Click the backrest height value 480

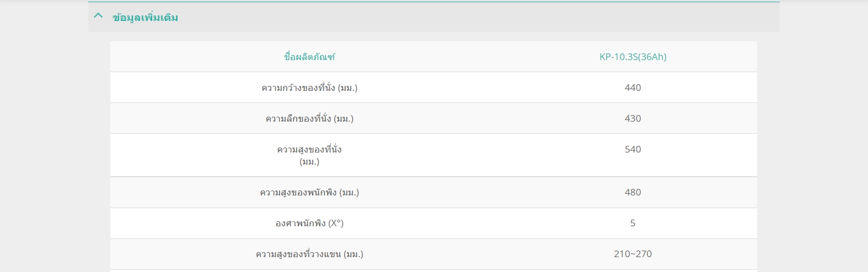click(633, 192)
